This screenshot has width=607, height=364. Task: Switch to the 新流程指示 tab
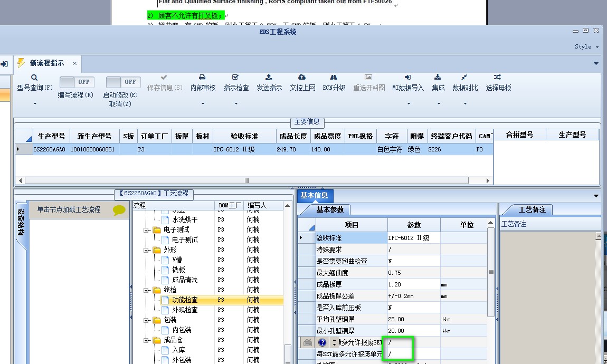(x=47, y=63)
